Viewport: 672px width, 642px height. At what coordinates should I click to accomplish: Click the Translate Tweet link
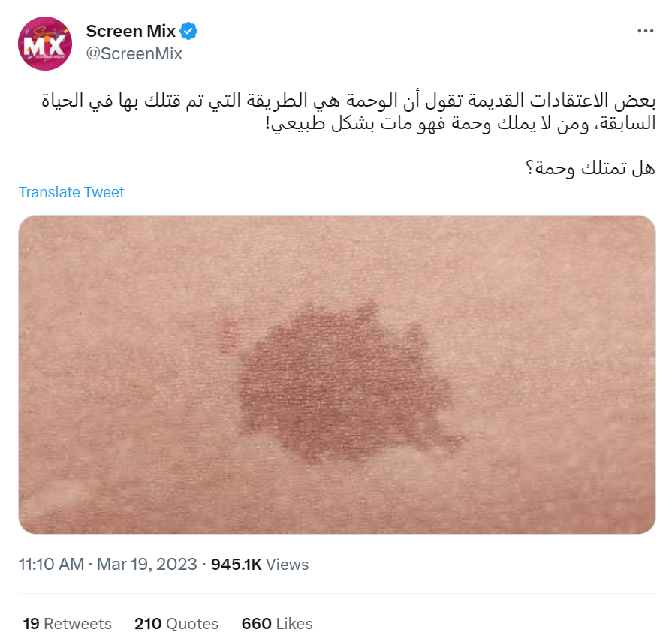pyautogui.click(x=71, y=192)
